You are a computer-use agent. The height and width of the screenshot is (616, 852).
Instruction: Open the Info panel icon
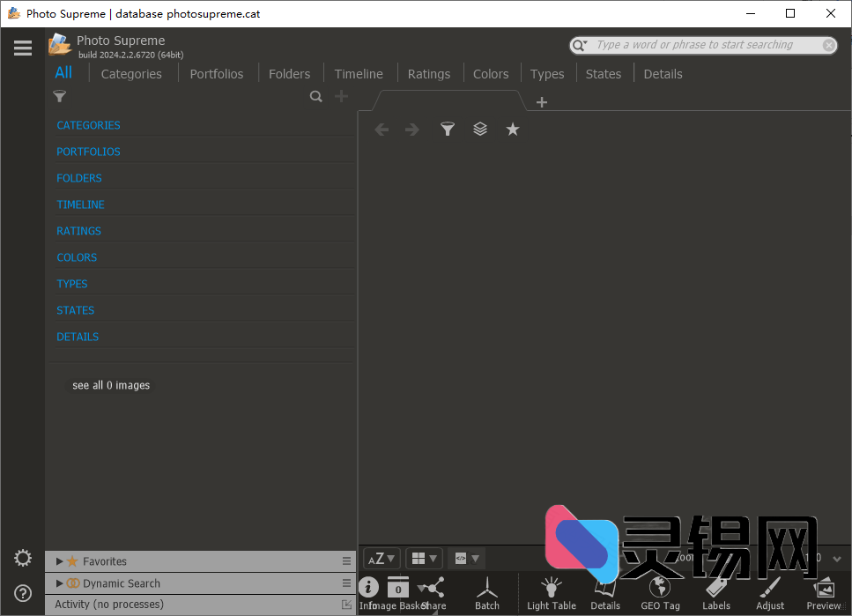[368, 588]
